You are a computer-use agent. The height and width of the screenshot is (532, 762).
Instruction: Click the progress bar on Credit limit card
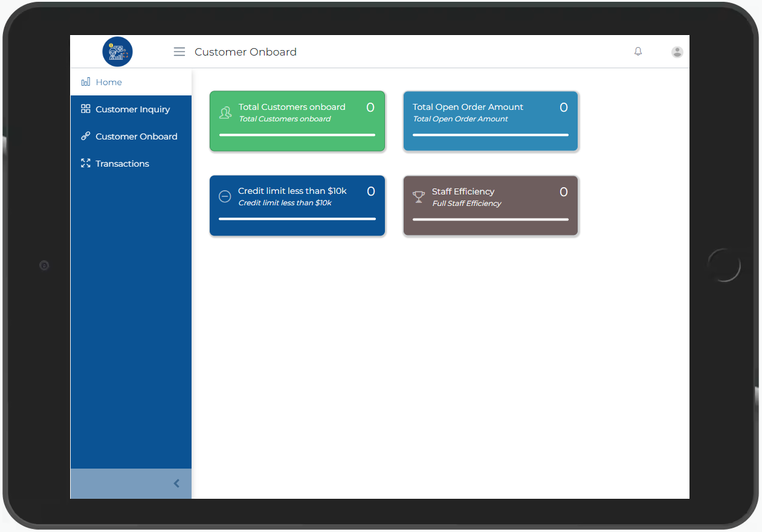tap(297, 219)
